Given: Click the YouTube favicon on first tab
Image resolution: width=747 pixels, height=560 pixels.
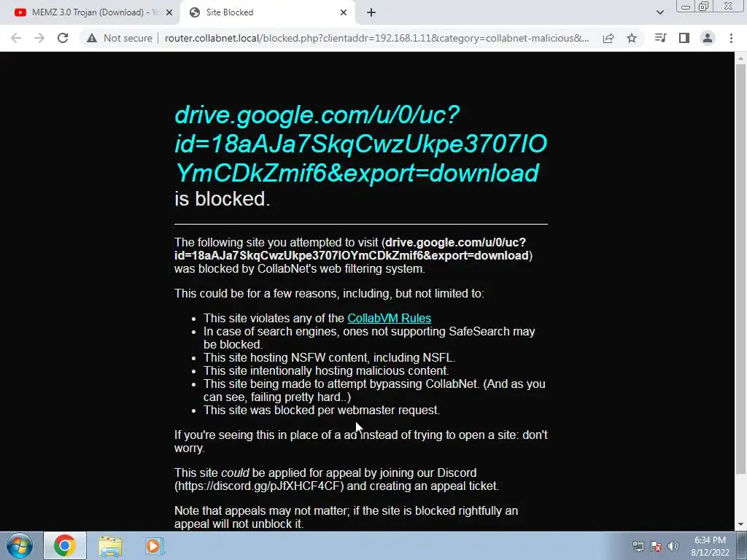Looking at the screenshot, I should (x=20, y=12).
